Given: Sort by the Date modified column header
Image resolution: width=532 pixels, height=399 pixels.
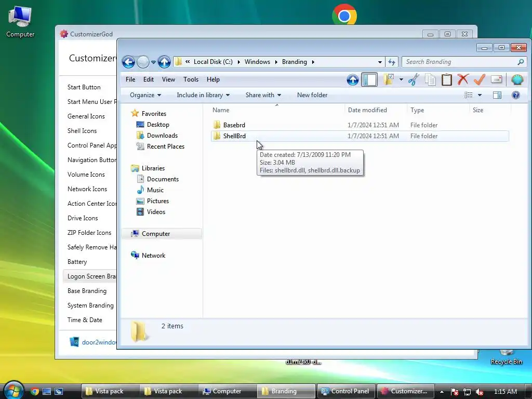Looking at the screenshot, I should (x=367, y=110).
